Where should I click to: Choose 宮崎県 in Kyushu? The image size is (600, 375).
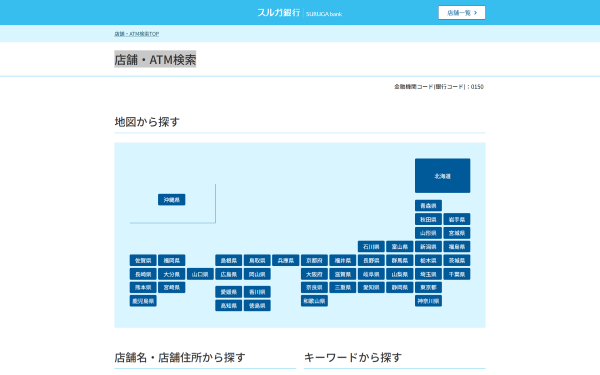(171, 287)
